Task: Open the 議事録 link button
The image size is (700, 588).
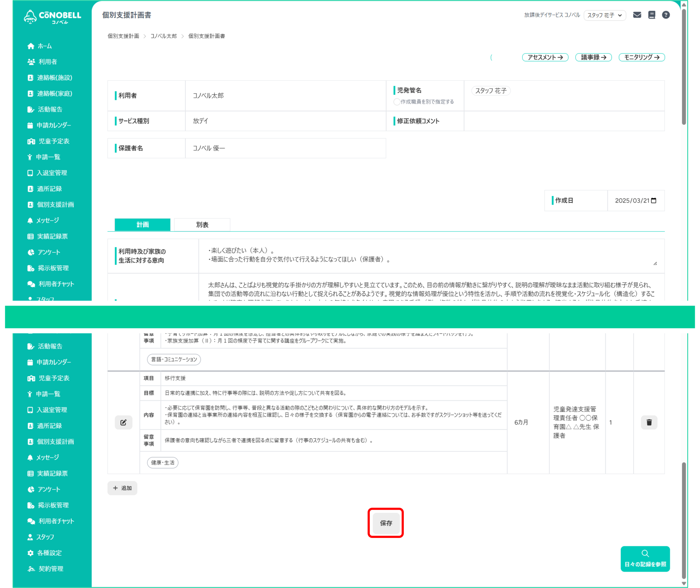Action: pos(593,57)
